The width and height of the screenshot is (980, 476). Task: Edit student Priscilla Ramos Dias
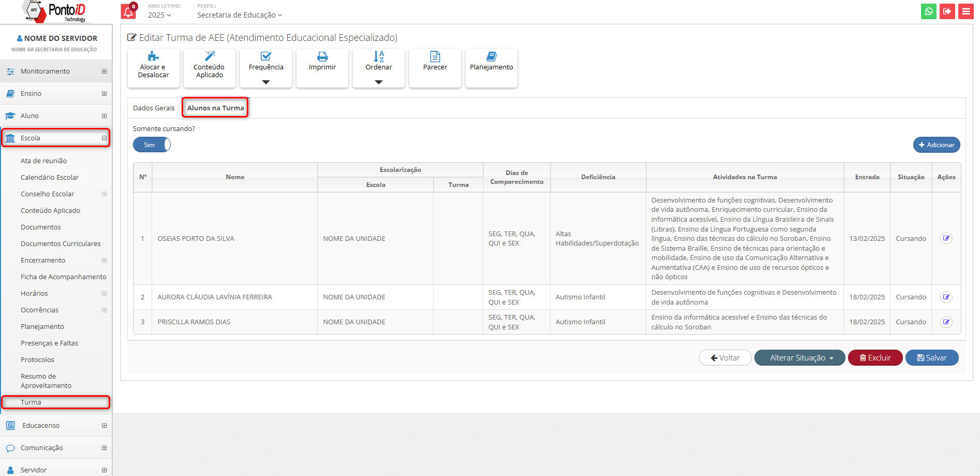click(x=946, y=322)
